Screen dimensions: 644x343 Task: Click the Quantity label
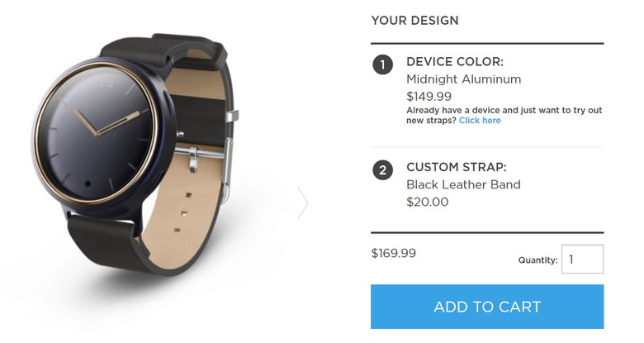coord(538,260)
